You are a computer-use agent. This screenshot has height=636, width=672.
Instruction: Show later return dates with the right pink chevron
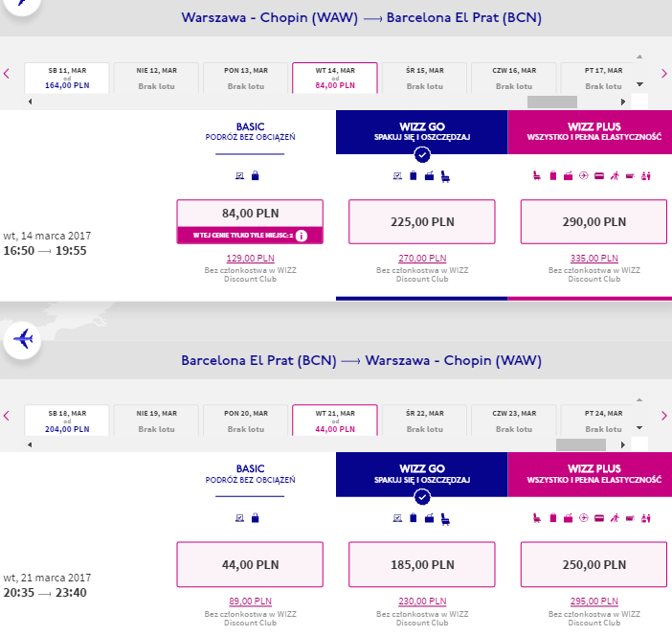click(x=663, y=416)
